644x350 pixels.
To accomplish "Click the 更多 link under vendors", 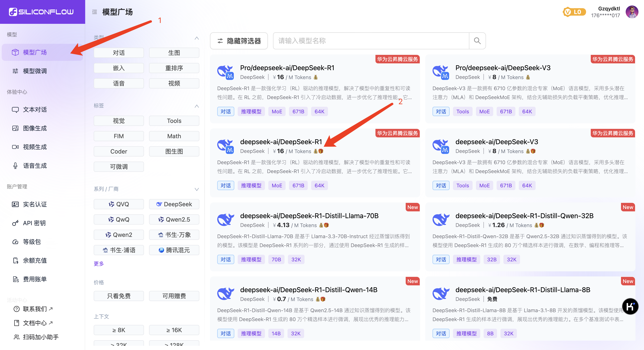I will 99,264.
